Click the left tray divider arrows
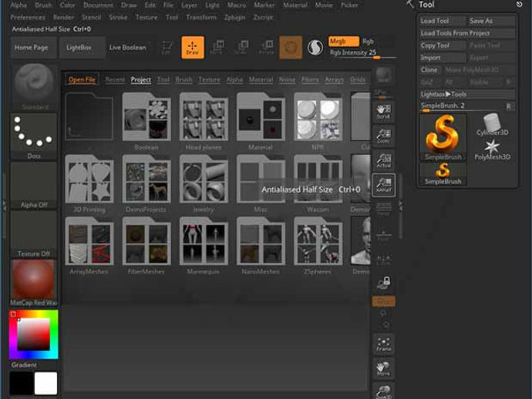The image size is (532, 399). coord(5,206)
